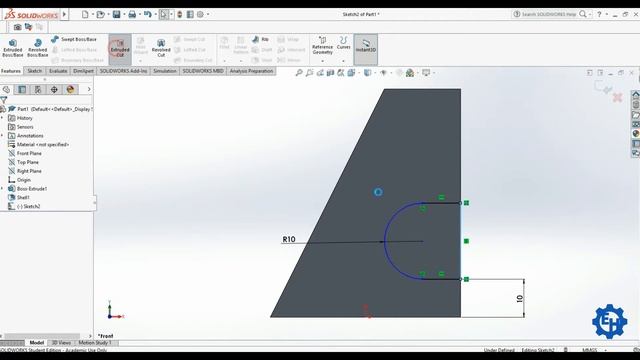Expand more manager tabs arrow
Image resolution: width=640 pixels, height=360 pixels.
coord(89,89)
